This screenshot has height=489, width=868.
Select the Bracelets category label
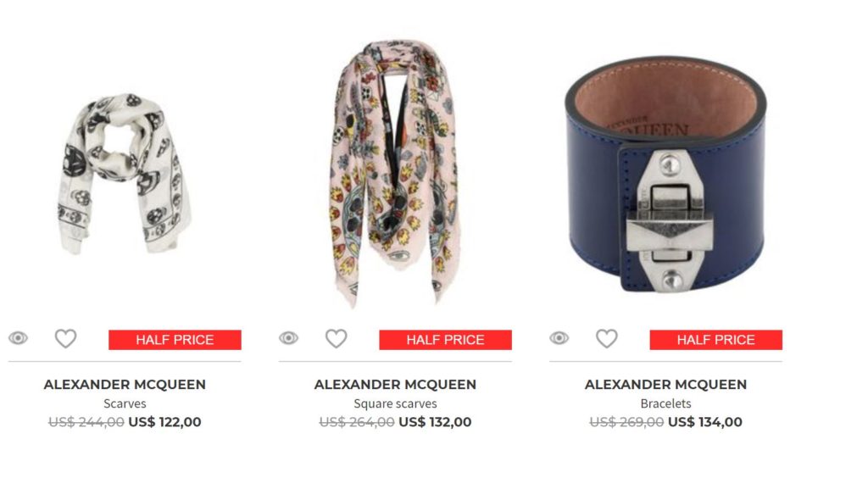(x=666, y=403)
